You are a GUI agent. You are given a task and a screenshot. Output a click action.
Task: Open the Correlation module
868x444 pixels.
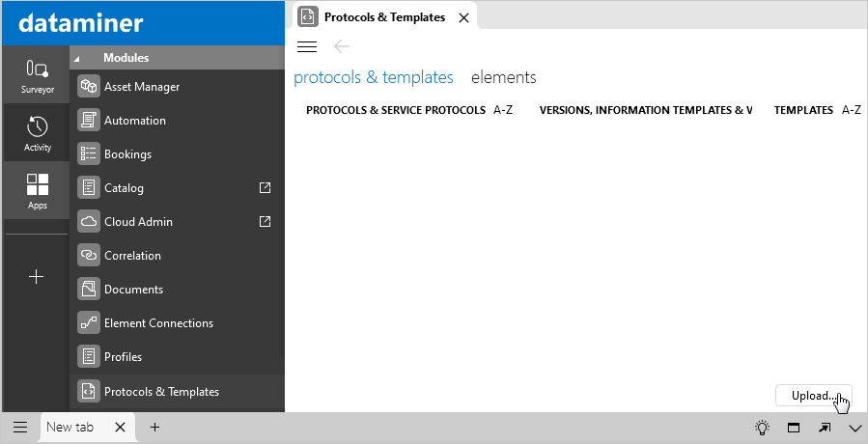177,255
